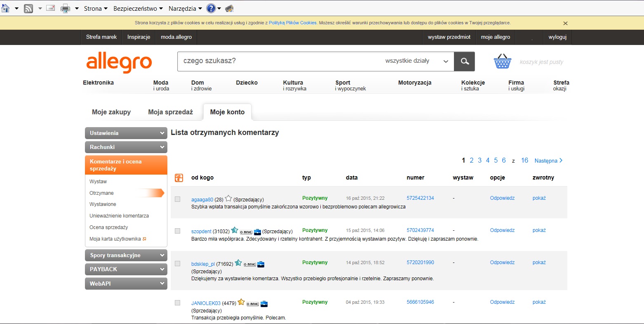Open user profile agaaga80
The width and height of the screenshot is (644, 324).
coord(202,200)
